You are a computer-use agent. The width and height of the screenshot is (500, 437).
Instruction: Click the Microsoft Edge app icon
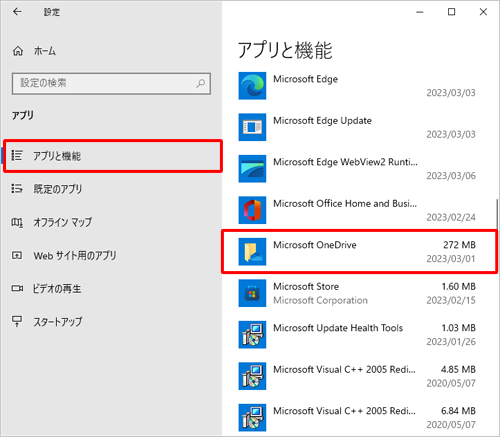coord(252,86)
